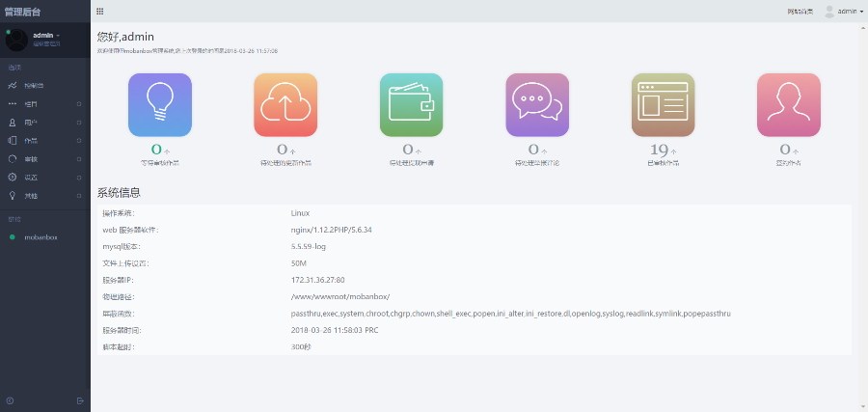Click the 管理后台 title in the top-left
This screenshot has height=412, width=868.
tap(23, 12)
